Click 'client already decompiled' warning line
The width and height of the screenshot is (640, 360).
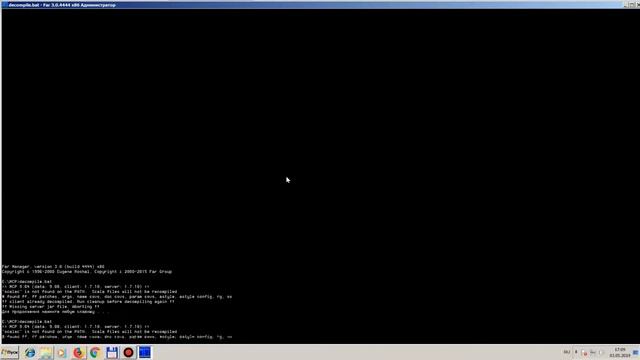(x=88, y=302)
